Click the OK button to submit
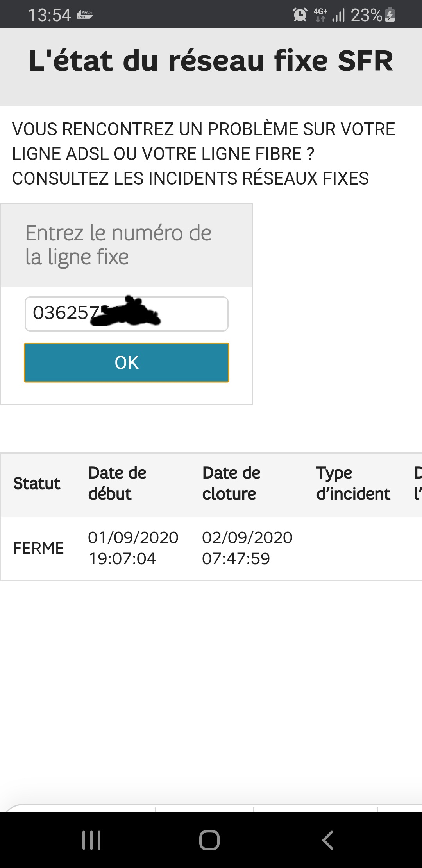 coord(127,362)
